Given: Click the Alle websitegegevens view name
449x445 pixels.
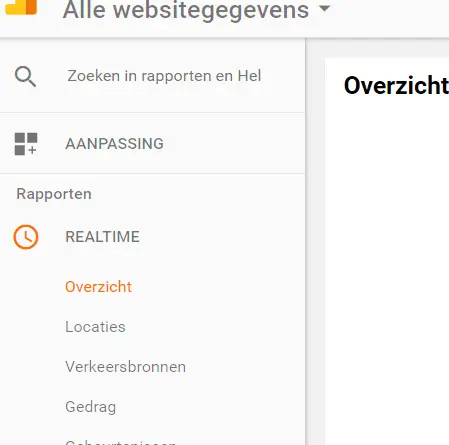Looking at the screenshot, I should pos(186,10).
